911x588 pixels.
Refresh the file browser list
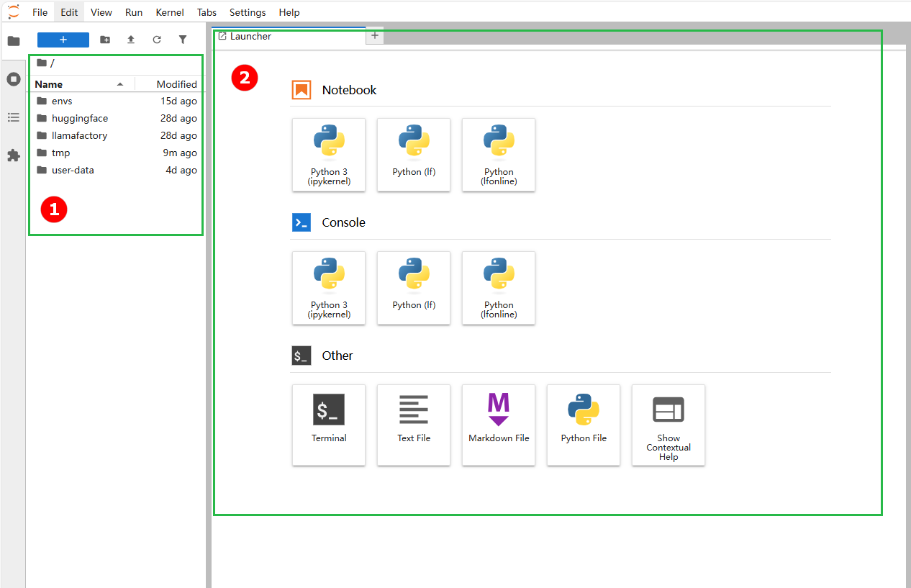click(157, 40)
